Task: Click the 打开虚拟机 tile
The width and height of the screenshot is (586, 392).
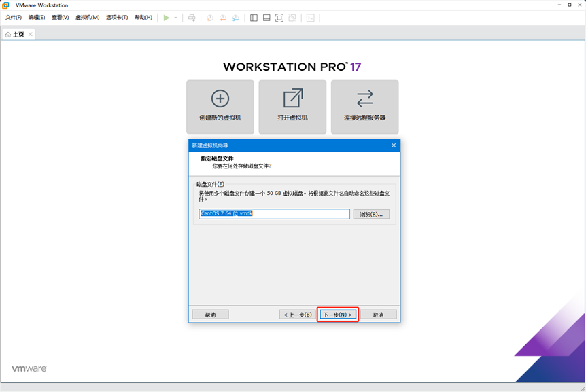Action: [x=292, y=107]
